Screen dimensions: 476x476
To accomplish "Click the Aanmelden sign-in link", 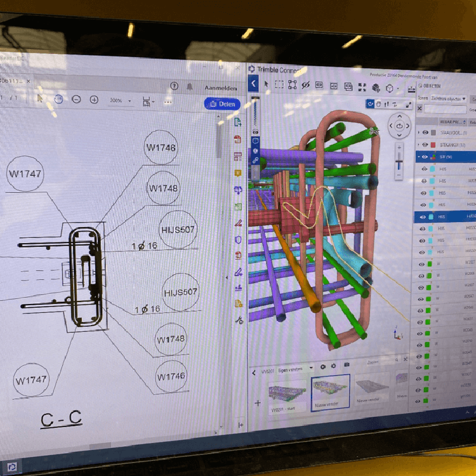I will 221,88.
